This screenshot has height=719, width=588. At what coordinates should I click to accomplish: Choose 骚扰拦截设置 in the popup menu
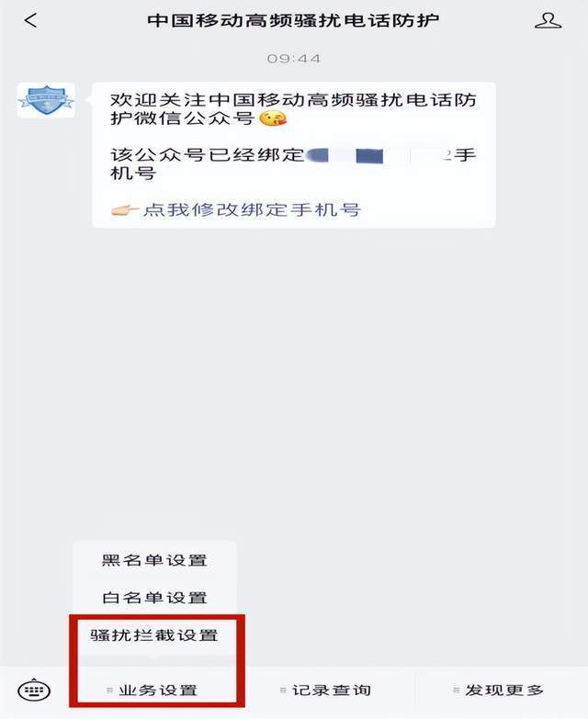pyautogui.click(x=154, y=635)
